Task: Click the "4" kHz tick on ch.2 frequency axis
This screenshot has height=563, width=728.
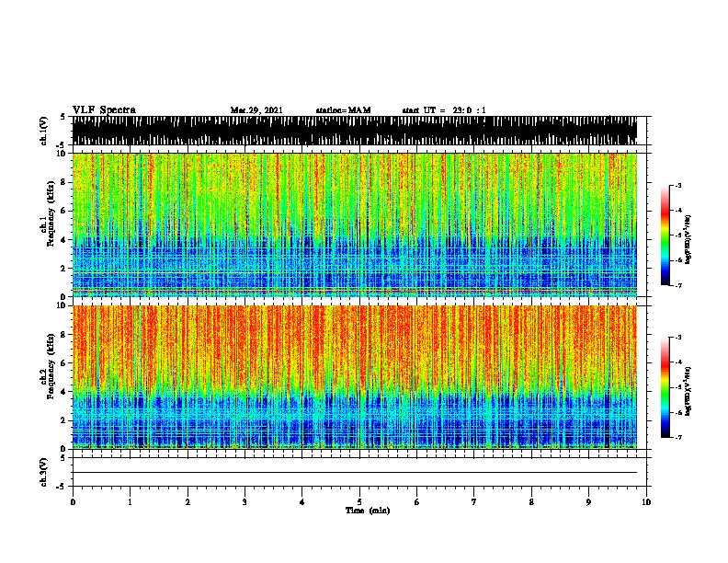Action: coord(64,392)
